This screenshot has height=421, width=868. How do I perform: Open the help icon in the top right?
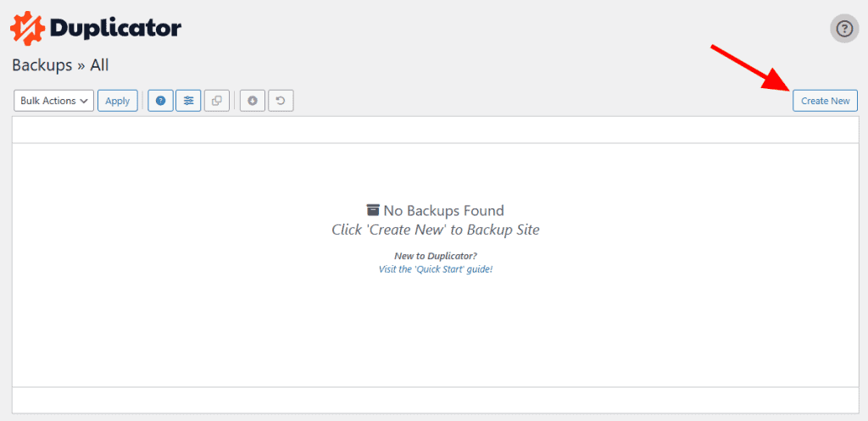point(844,29)
